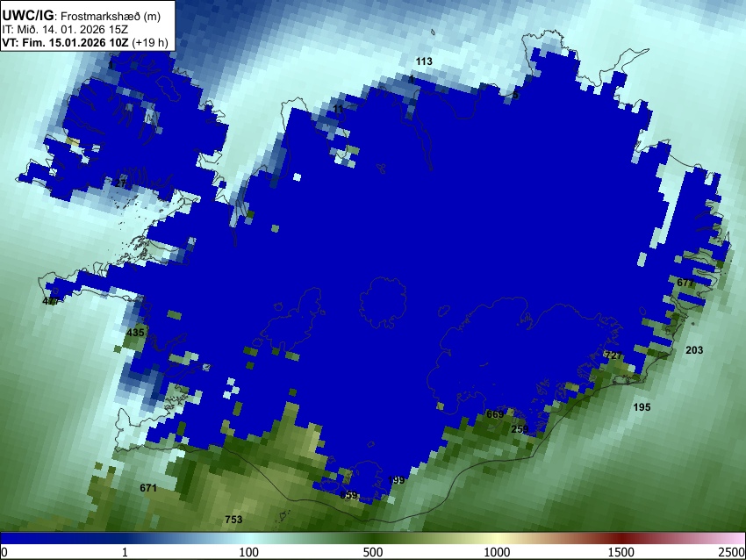Click the 500 tick label on the color scale
The width and height of the screenshot is (746, 560).
tap(373, 552)
